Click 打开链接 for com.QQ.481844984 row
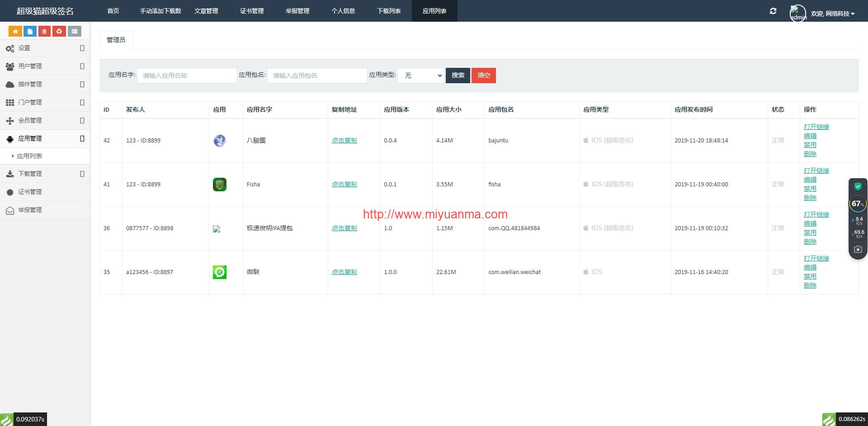Image resolution: width=868 pixels, height=426 pixels. coord(816,215)
